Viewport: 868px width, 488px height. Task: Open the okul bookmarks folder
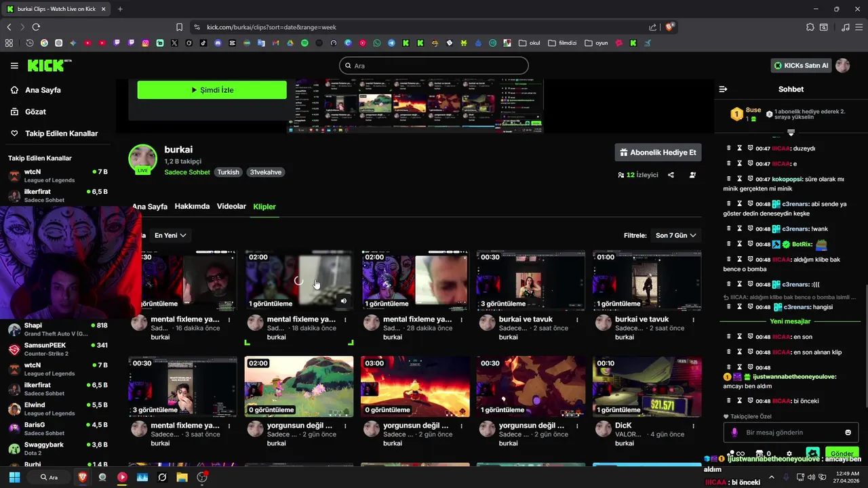click(x=530, y=43)
